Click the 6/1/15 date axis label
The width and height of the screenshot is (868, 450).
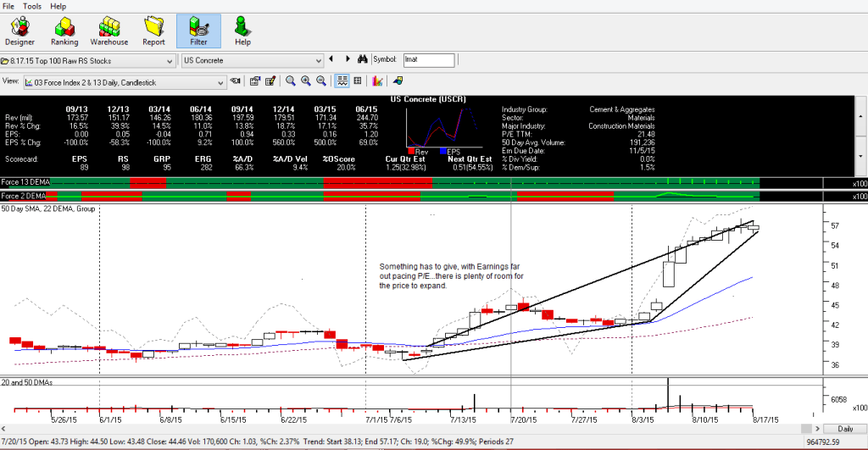point(110,420)
